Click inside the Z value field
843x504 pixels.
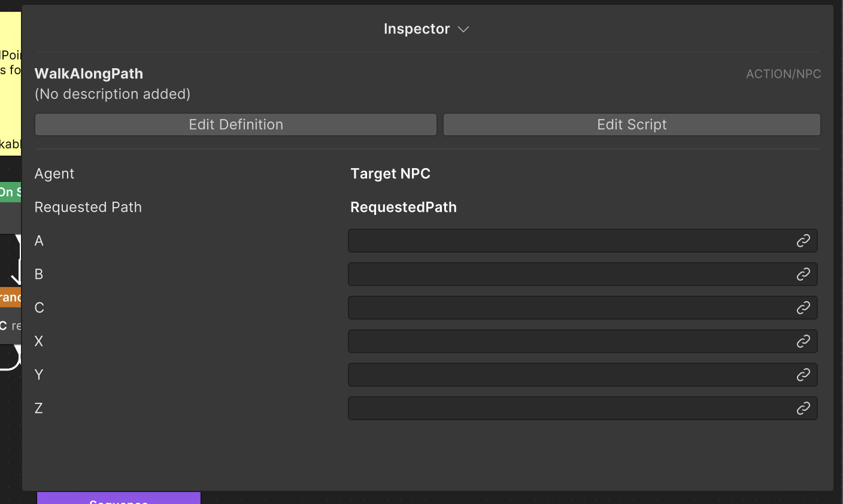pos(569,408)
